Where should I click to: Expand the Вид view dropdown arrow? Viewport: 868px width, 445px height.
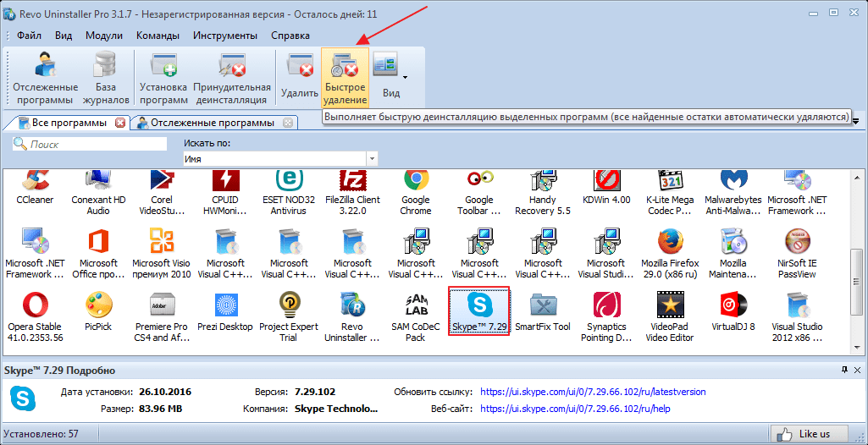(405, 77)
